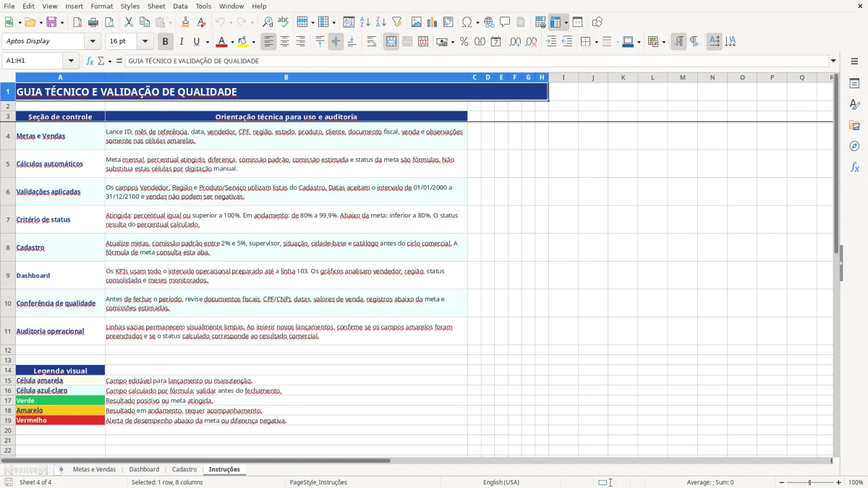Adjust the zoom slider

coord(809,482)
